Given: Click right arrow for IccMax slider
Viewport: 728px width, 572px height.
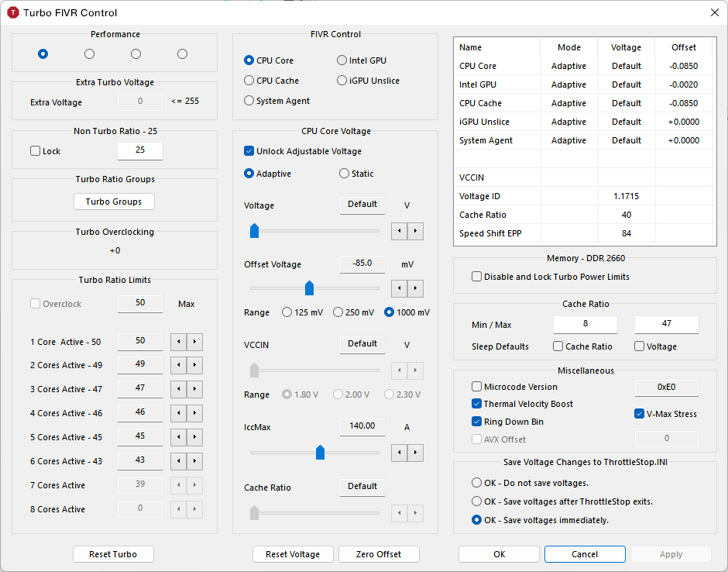Looking at the screenshot, I should (x=415, y=453).
